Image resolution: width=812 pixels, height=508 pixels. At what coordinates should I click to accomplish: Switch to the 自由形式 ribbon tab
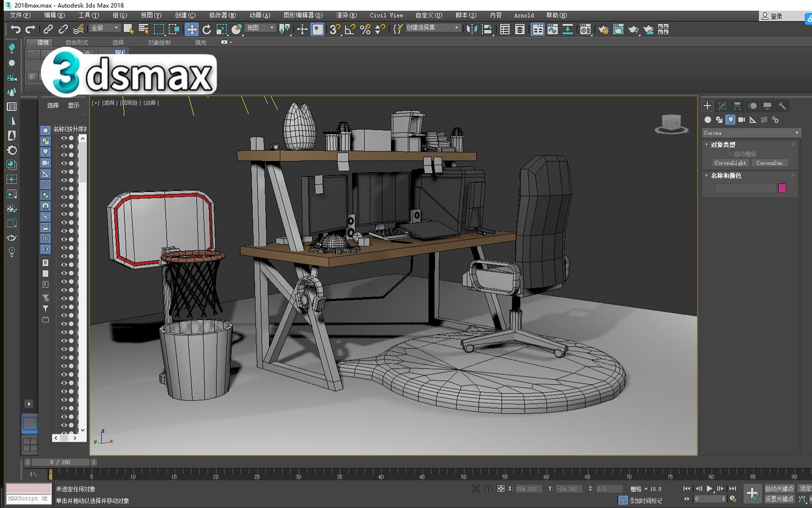(77, 43)
